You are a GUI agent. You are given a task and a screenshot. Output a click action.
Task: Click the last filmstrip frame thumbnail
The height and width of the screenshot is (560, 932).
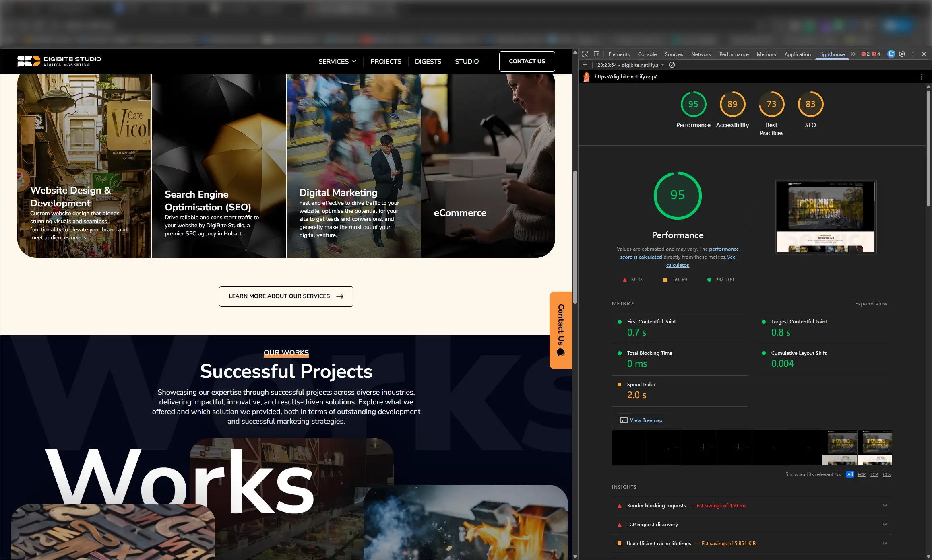click(875, 448)
